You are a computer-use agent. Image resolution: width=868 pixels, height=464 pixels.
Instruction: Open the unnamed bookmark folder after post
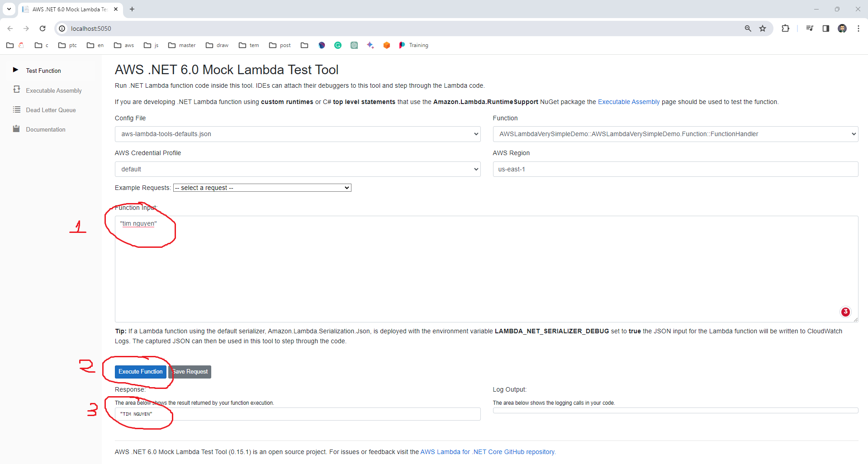coord(304,45)
